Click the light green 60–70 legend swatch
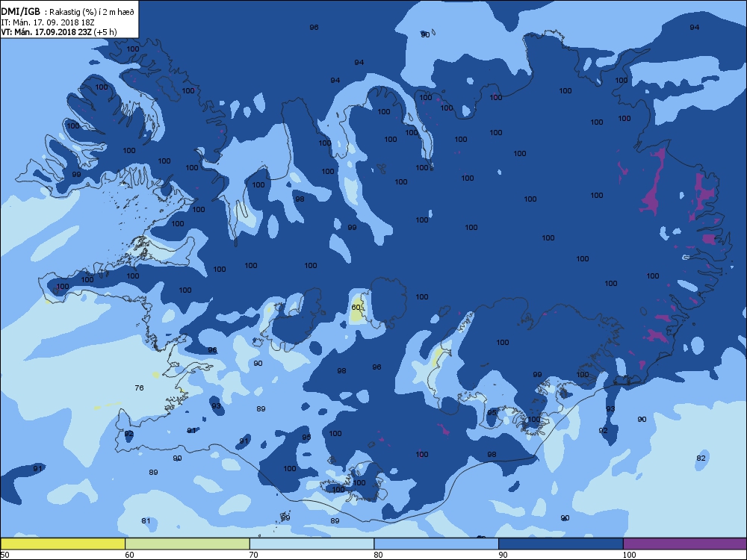 (187, 544)
